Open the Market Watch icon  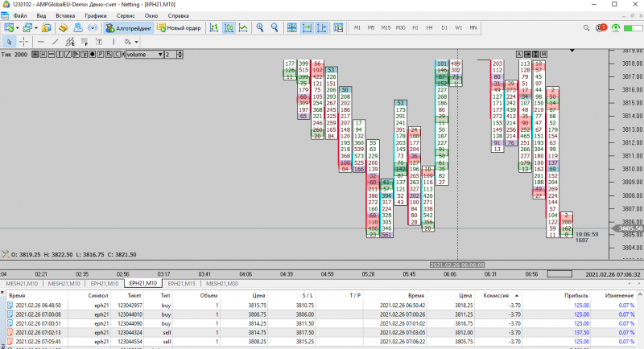[47, 28]
